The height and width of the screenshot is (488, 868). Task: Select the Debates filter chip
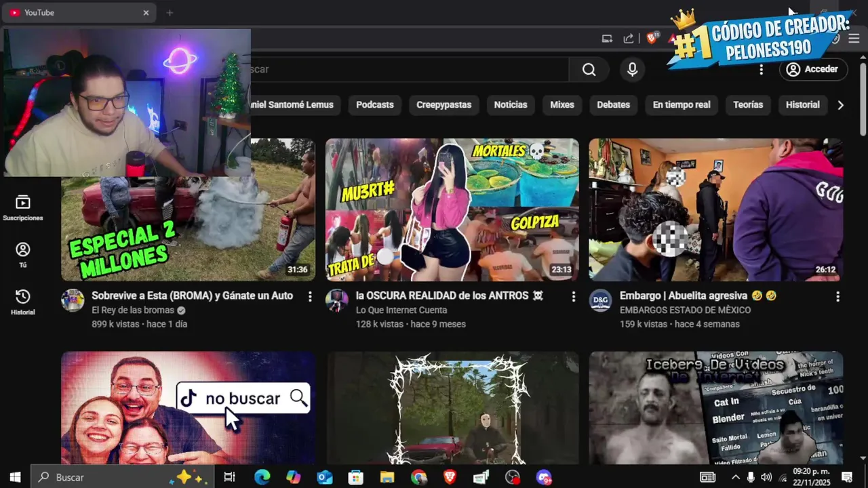tap(614, 104)
